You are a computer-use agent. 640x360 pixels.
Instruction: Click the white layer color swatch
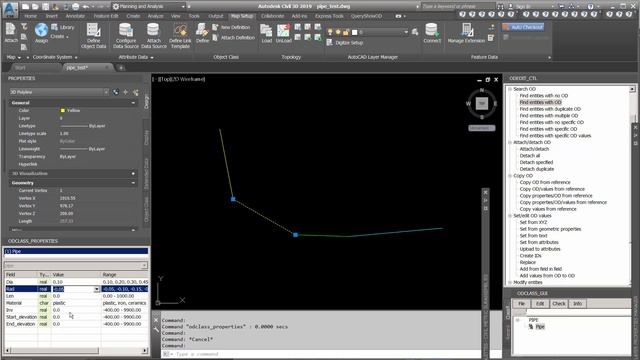coord(355,32)
